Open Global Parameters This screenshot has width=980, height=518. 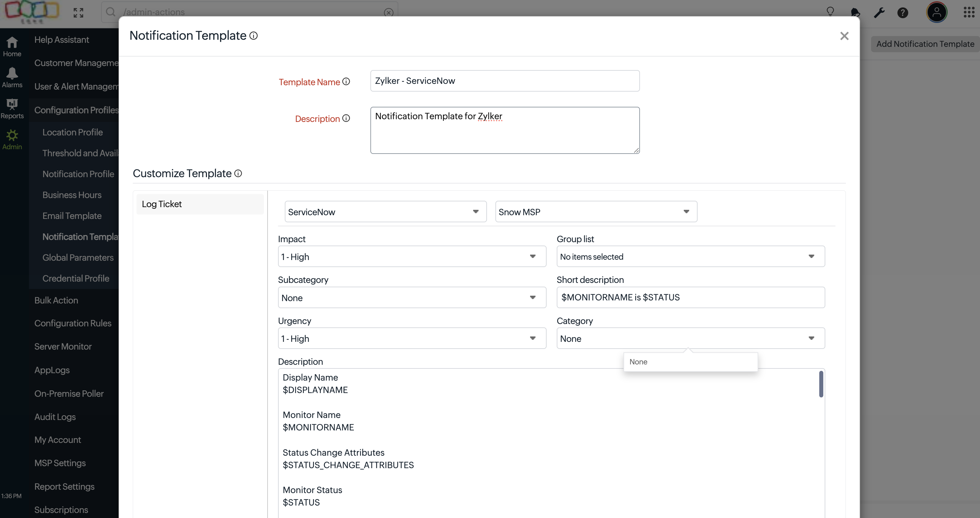78,257
